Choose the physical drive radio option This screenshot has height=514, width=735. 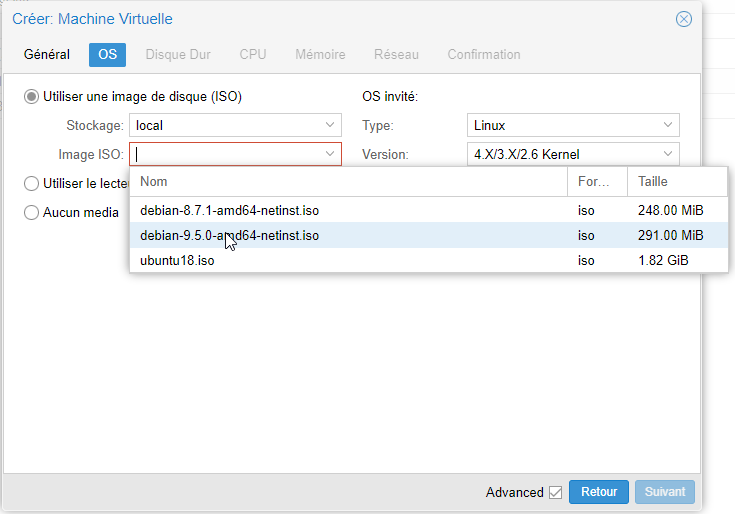[31, 184]
